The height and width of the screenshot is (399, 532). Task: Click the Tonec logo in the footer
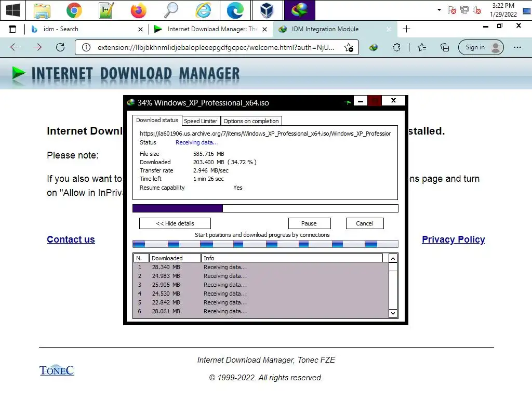(x=57, y=370)
